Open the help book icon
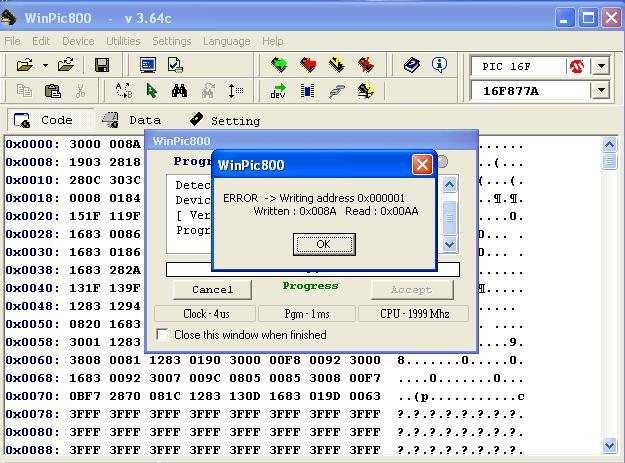This screenshot has width=625, height=463. pos(411,65)
